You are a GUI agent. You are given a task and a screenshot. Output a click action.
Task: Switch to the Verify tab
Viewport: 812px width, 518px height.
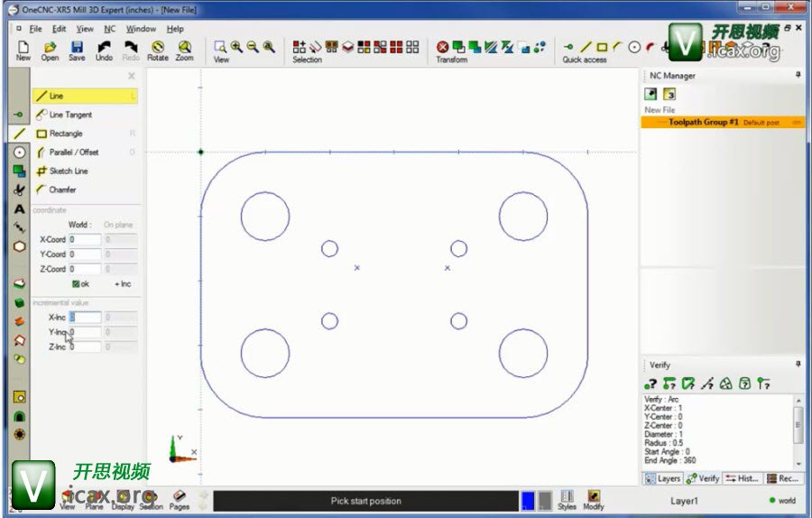703,478
